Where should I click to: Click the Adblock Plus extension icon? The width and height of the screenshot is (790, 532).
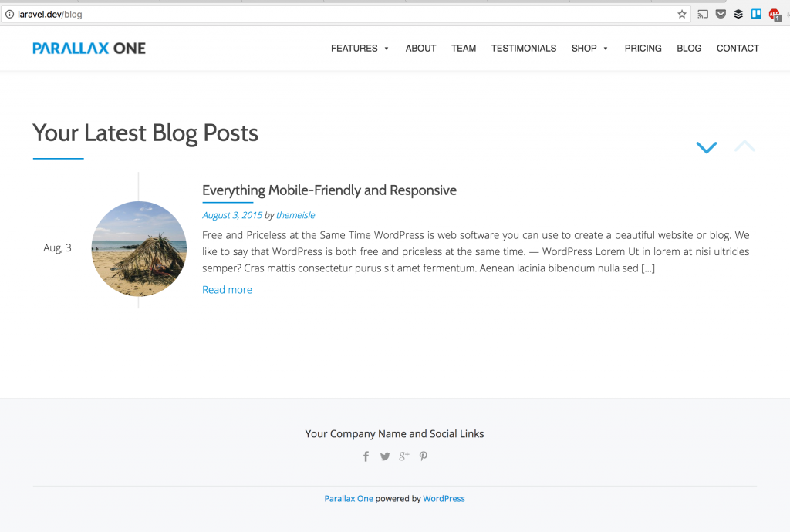click(775, 14)
